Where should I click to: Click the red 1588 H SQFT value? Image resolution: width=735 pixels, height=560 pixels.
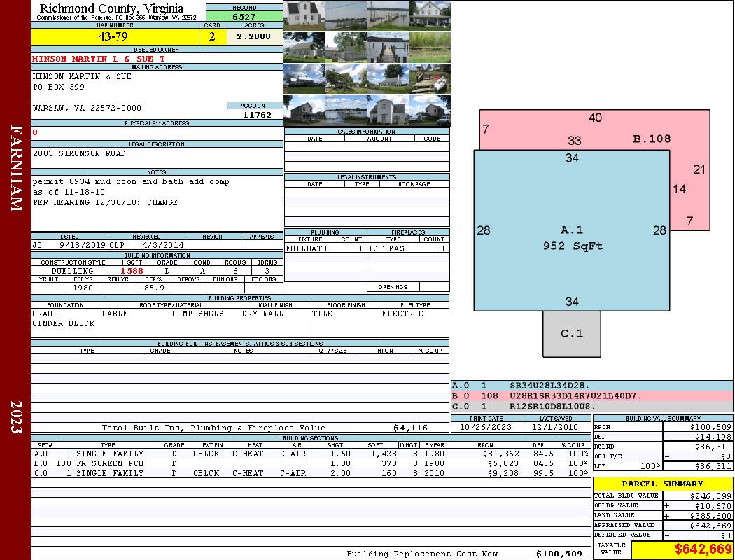(132, 271)
